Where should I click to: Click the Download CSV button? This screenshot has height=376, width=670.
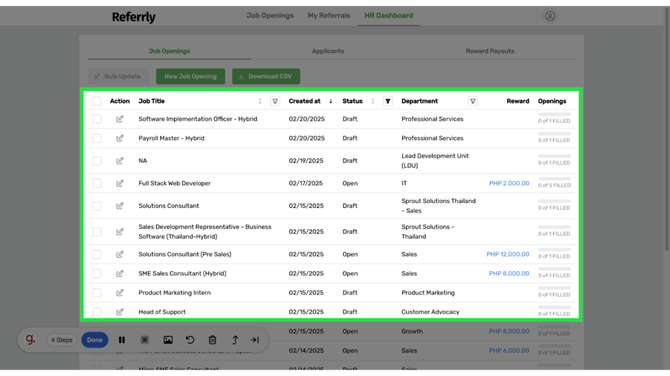tap(266, 76)
